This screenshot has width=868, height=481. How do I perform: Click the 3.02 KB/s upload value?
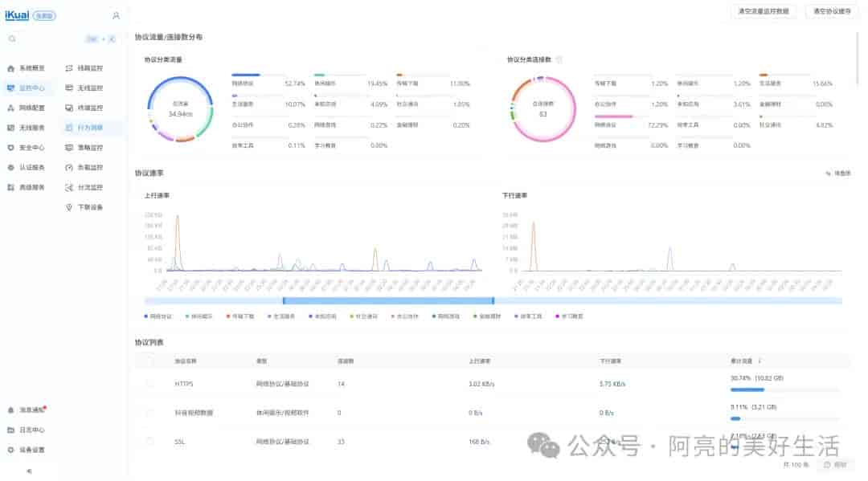pos(481,384)
